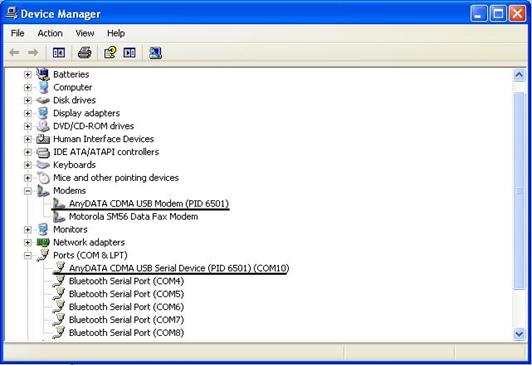Click the scrollbar up arrow

(519, 75)
